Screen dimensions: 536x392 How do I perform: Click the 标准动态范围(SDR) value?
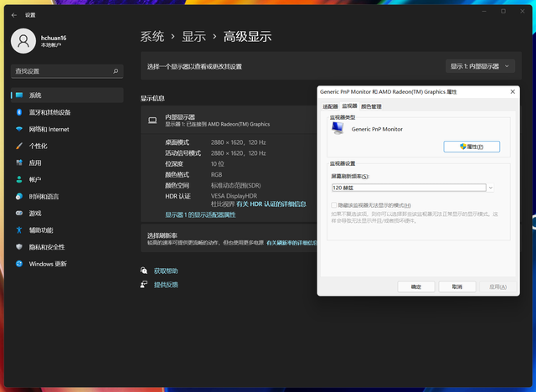tap(236, 185)
